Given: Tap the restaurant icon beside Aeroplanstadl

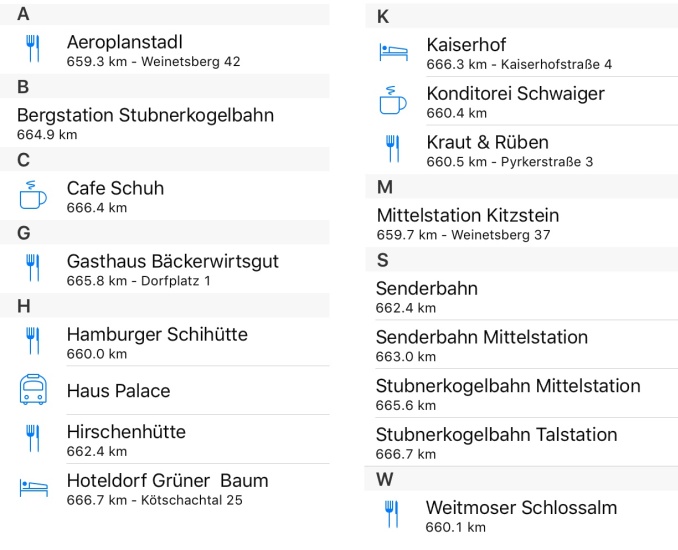Looking at the screenshot, I should pos(33,49).
